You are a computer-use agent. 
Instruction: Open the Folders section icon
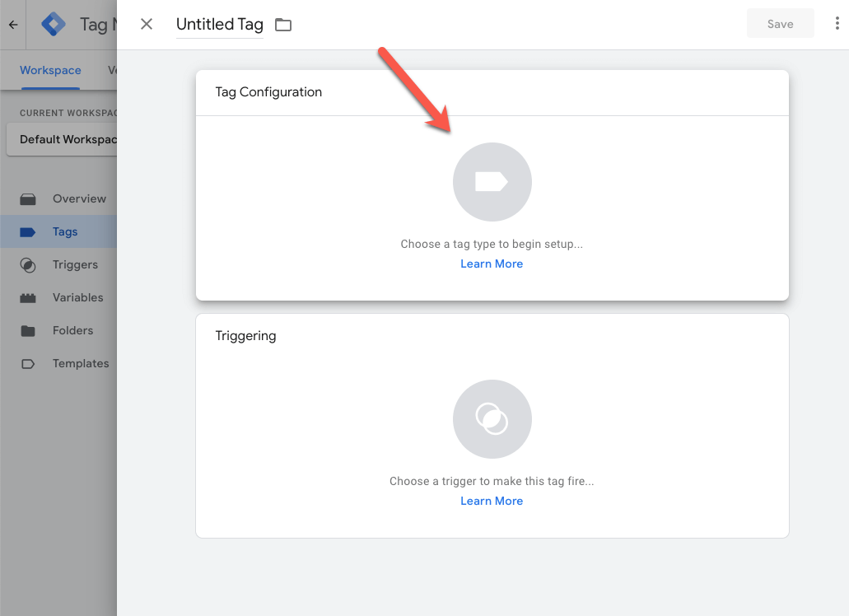26,330
